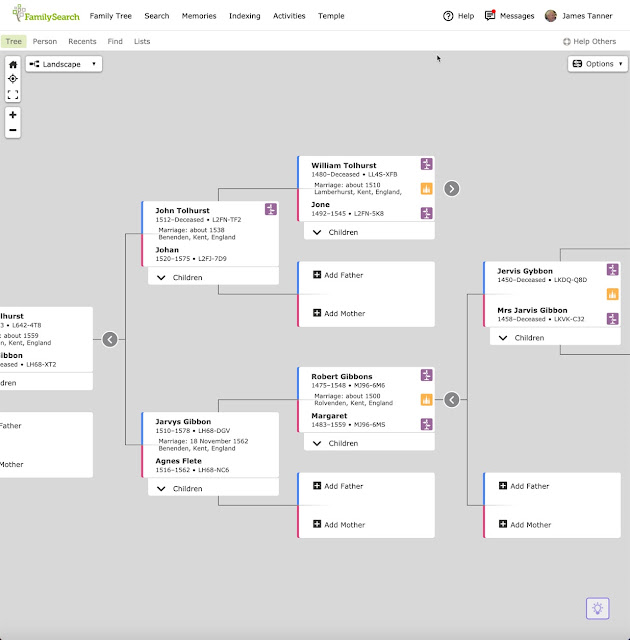630x640 pixels.
Task: Open orange temple icon on William Tolhurst card
Action: pyautogui.click(x=427, y=189)
